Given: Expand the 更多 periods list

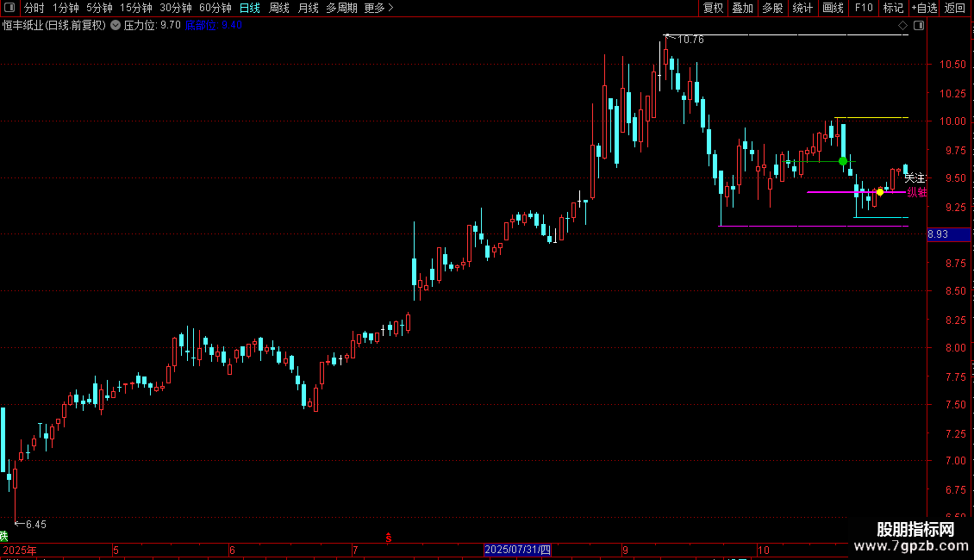Looking at the screenshot, I should click(x=378, y=8).
